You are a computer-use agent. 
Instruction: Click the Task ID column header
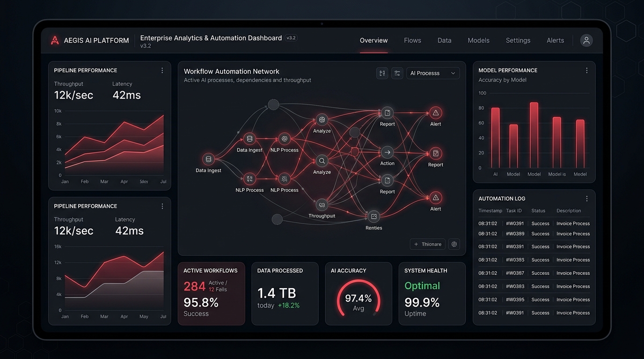point(514,211)
